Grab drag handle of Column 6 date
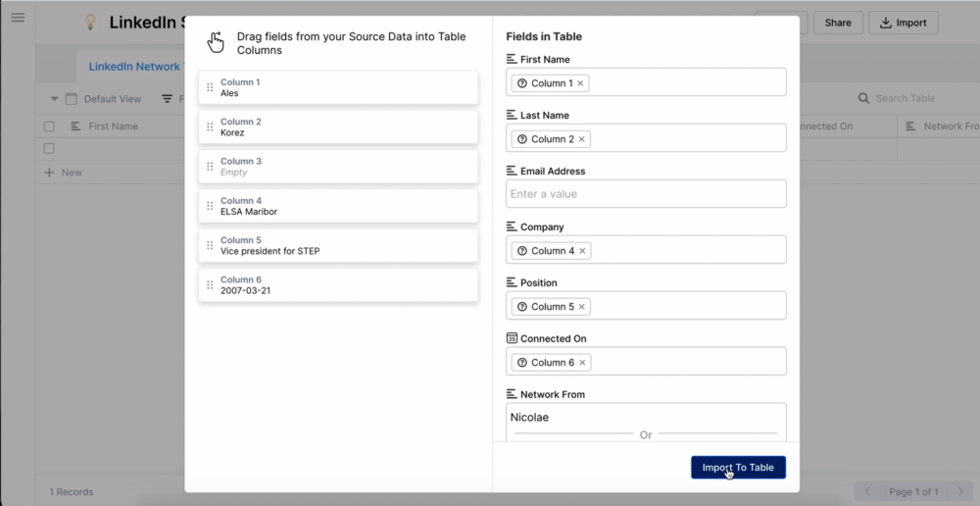 coord(210,284)
